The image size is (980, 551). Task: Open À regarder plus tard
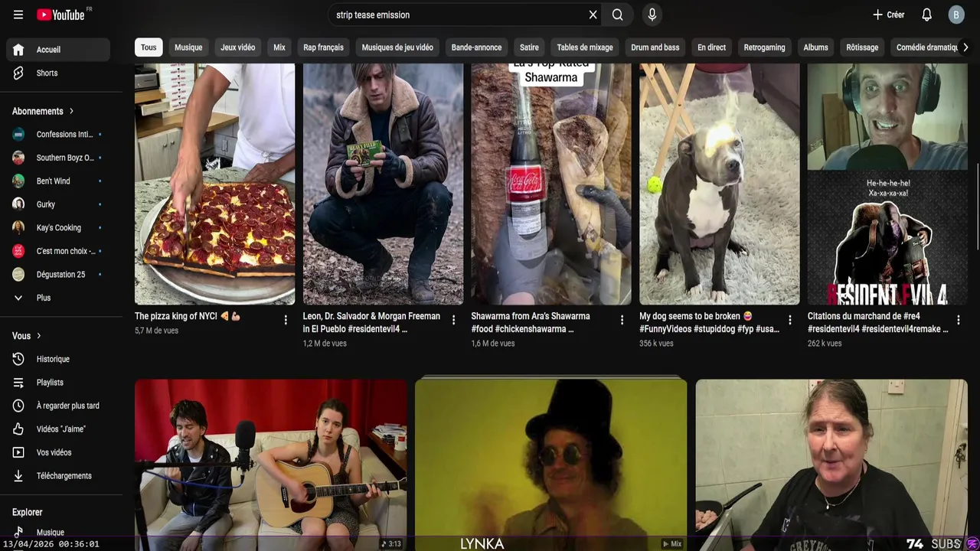(x=58, y=406)
